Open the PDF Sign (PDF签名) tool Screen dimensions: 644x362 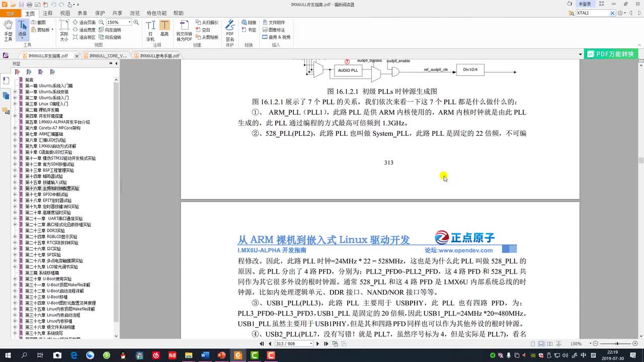(x=230, y=30)
